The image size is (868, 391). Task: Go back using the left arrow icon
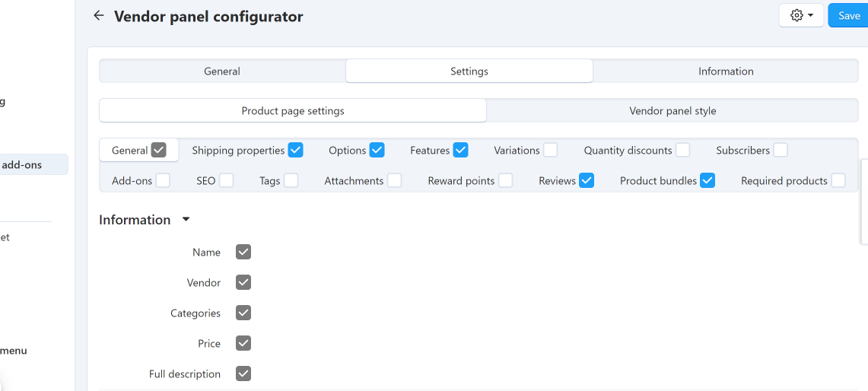pos(99,15)
